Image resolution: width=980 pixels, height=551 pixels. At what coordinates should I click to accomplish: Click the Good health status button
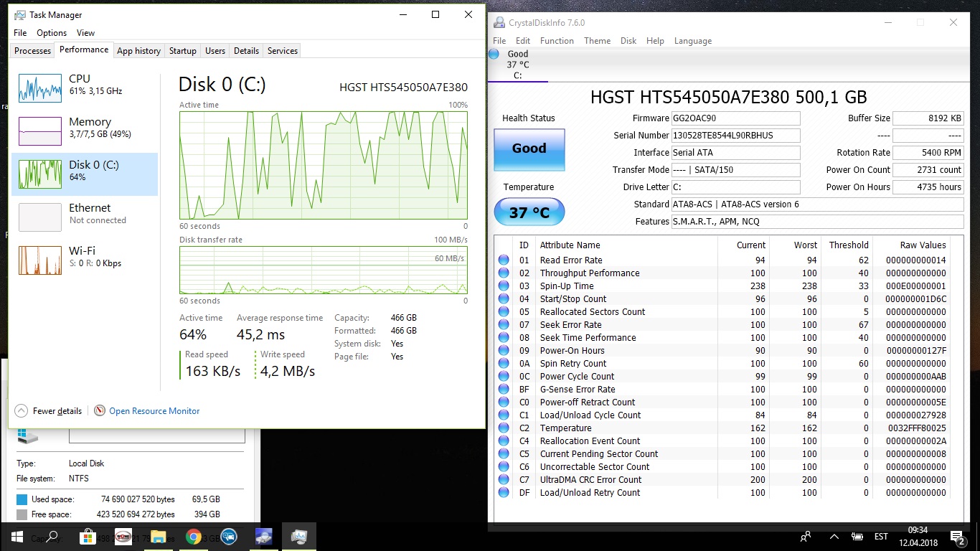(x=529, y=149)
